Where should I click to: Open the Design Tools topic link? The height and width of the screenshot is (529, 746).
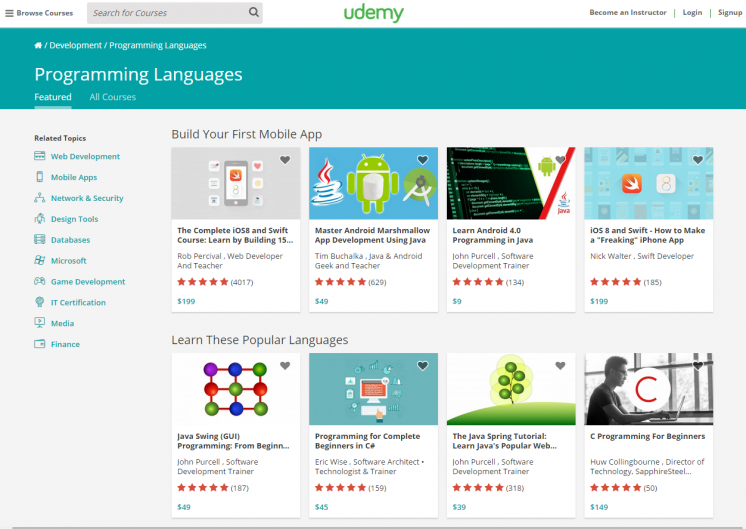[x=74, y=219]
